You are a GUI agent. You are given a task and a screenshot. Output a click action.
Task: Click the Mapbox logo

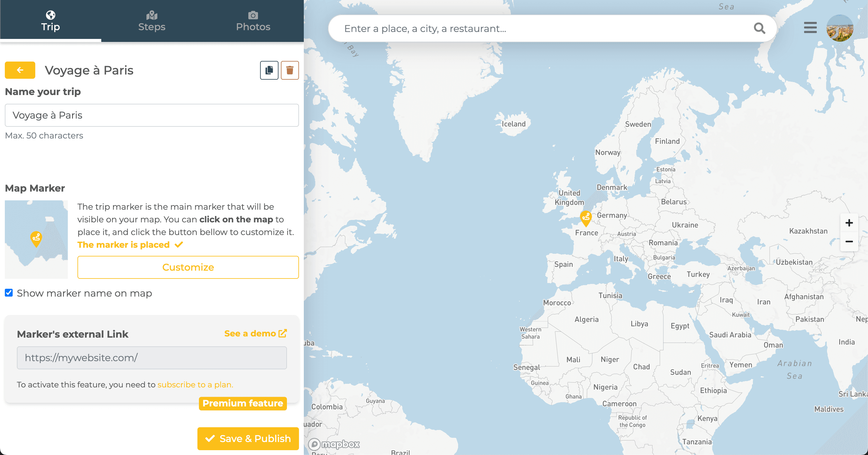(x=334, y=444)
